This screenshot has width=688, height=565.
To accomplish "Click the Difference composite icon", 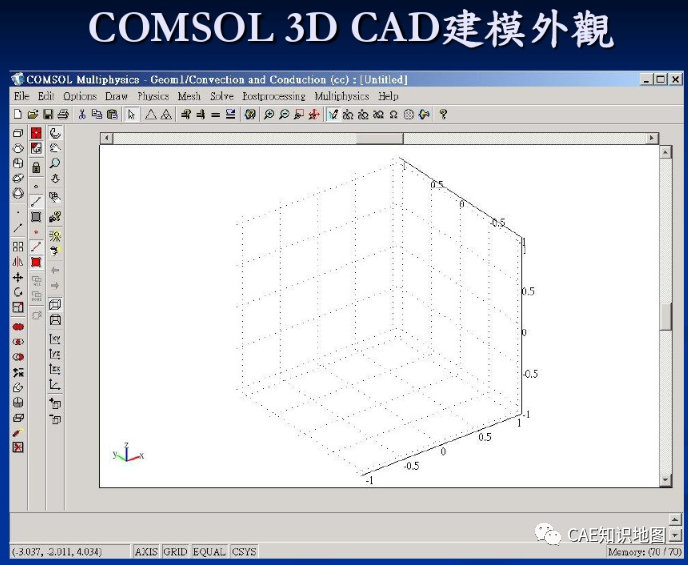I will click(x=18, y=357).
